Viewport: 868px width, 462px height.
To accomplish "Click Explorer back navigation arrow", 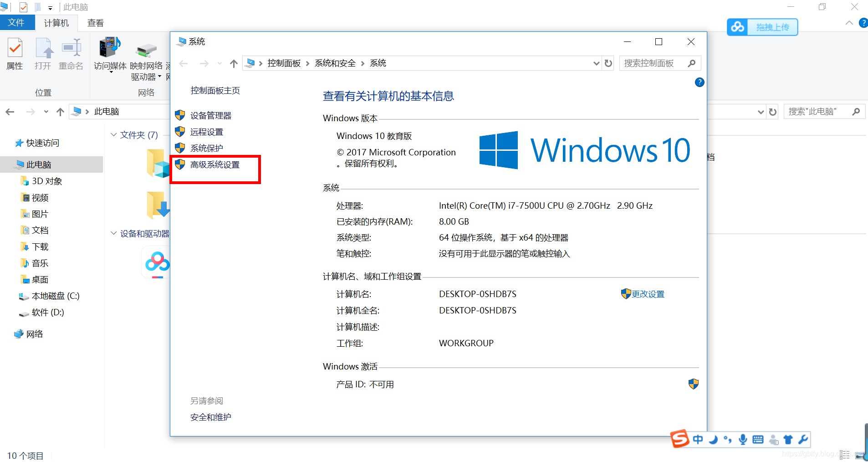I will coord(10,112).
